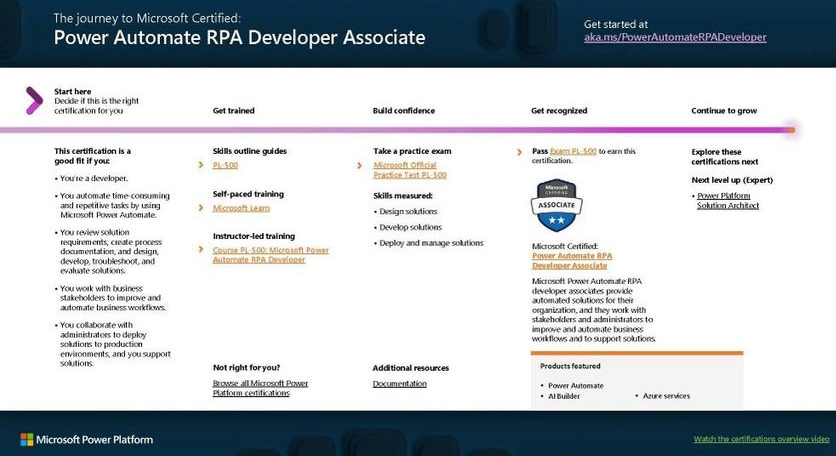Click the AI Builder product bullet
The image size is (836, 456).
click(x=560, y=396)
